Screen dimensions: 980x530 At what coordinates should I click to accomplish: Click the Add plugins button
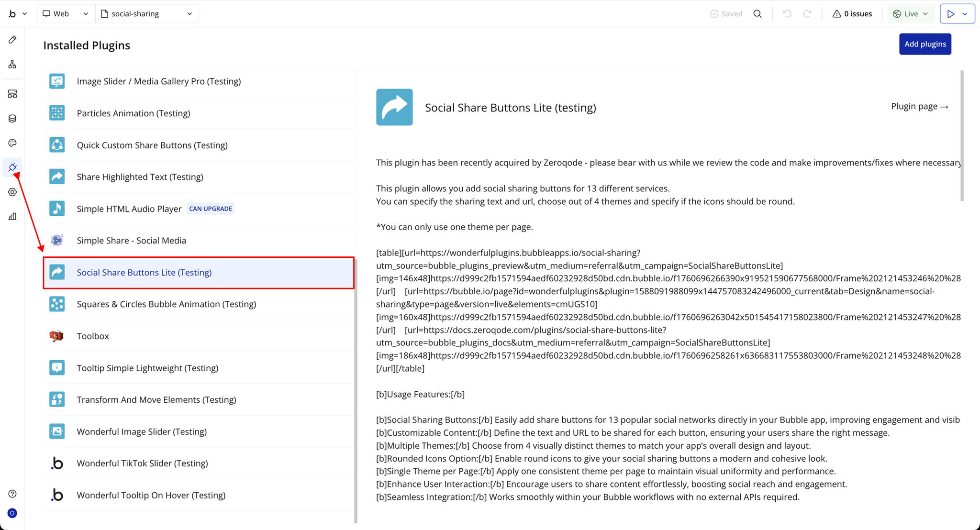(x=924, y=44)
